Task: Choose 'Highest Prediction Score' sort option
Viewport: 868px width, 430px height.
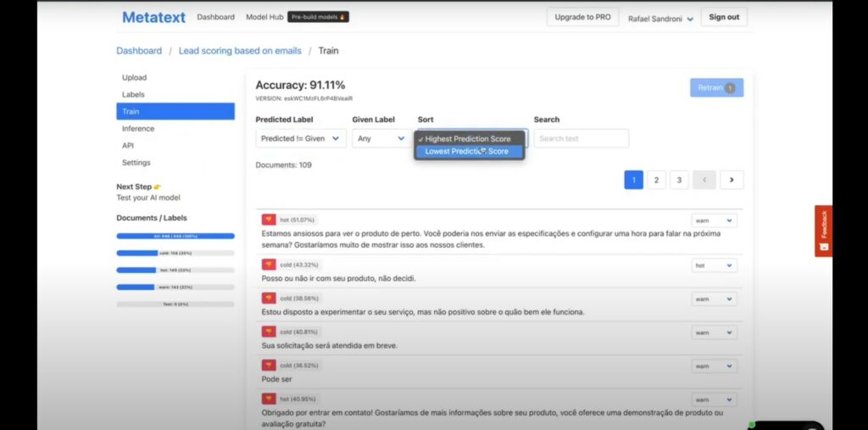Action: click(x=468, y=138)
